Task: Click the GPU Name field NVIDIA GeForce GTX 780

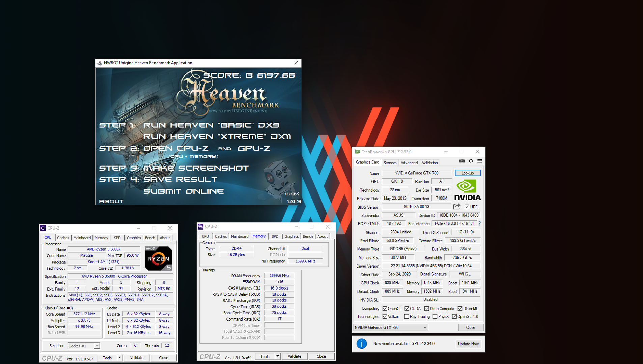Action: point(416,173)
